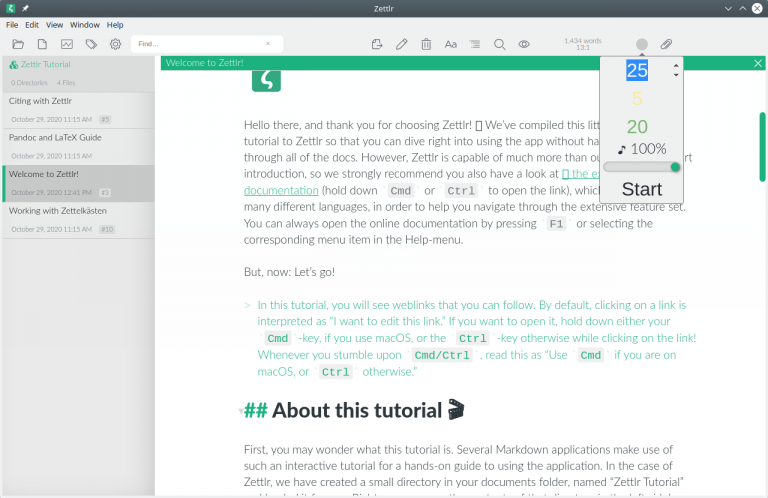Click the #3 tag badge

pyautogui.click(x=105, y=192)
